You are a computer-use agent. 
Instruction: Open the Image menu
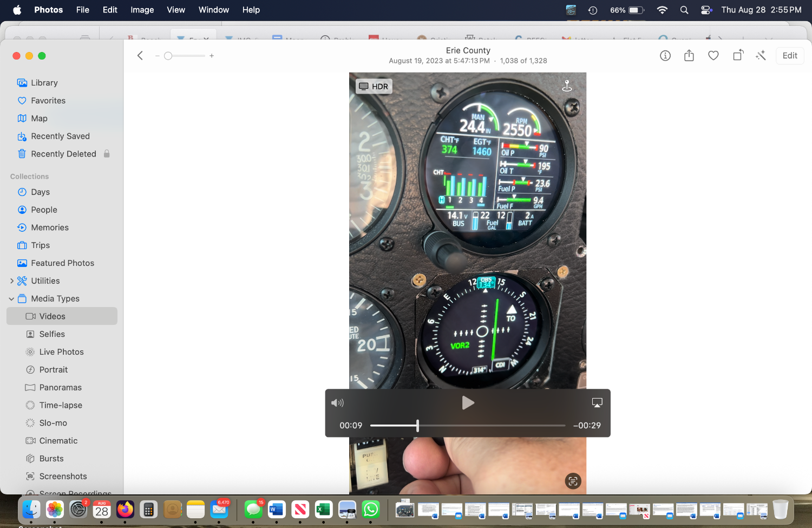[142, 10]
